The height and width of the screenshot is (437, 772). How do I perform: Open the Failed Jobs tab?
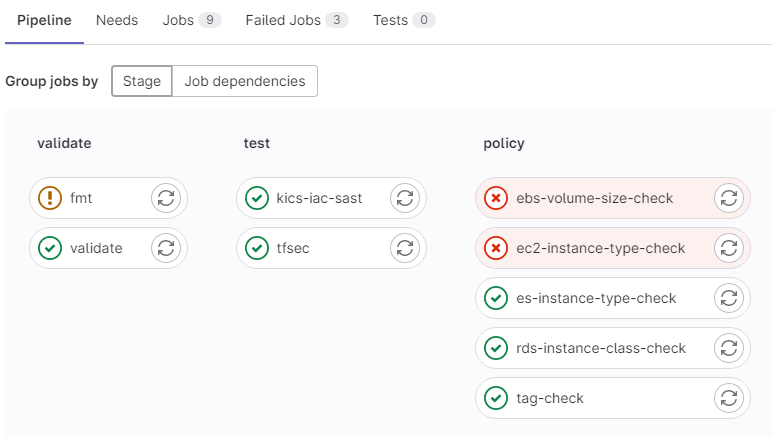tap(297, 20)
